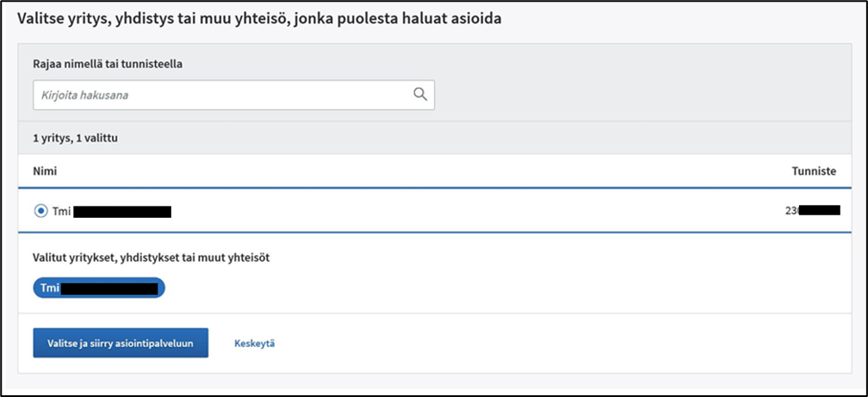Image resolution: width=868 pixels, height=397 pixels.
Task: Click the '1 yritys, 1 valittu' summary text
Action: (75, 139)
